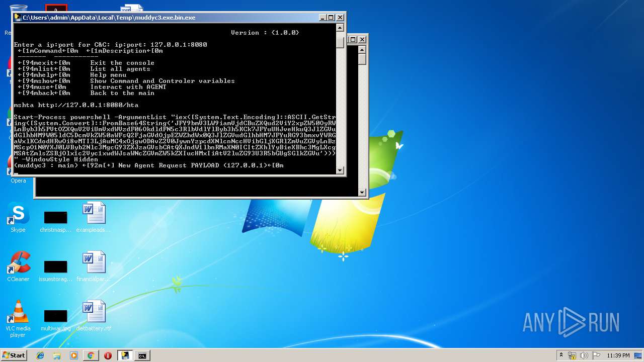
Task: Click the back console scrollbar down arrow
Action: (x=362, y=193)
